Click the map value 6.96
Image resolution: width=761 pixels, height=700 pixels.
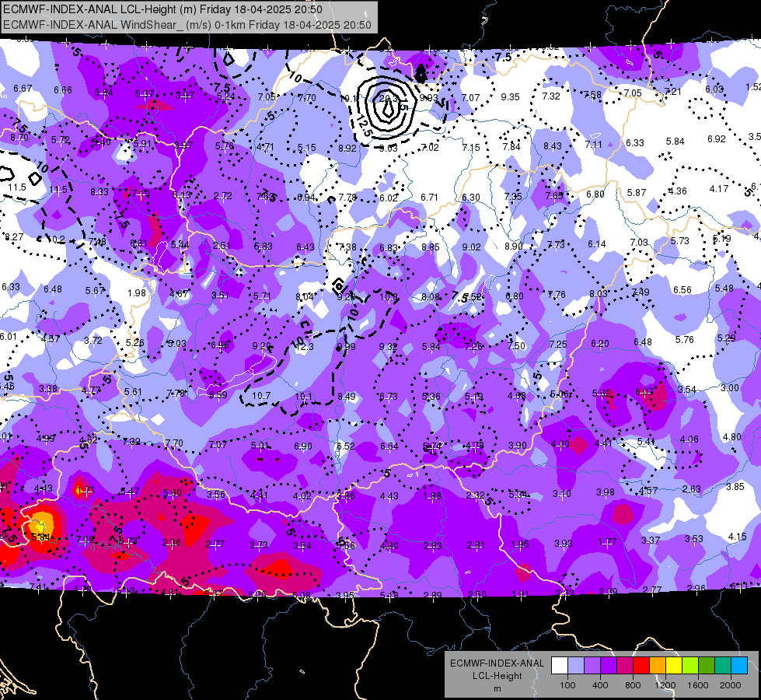[219, 345]
